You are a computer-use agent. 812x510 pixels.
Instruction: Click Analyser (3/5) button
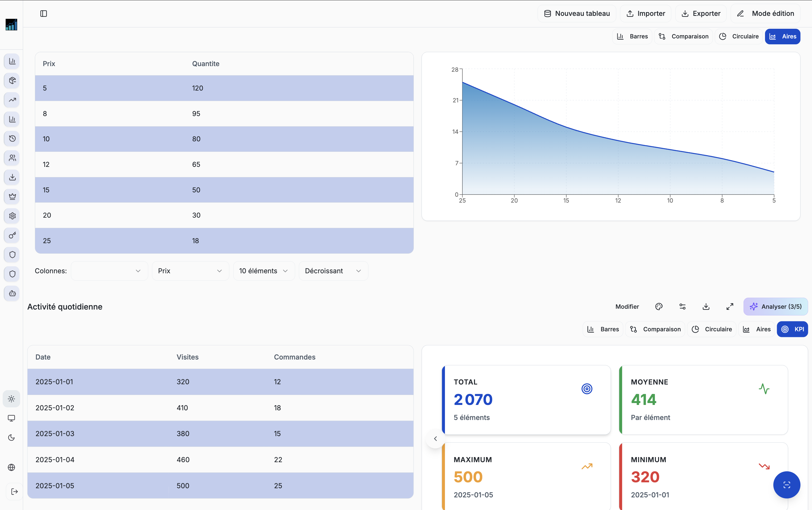(x=775, y=307)
